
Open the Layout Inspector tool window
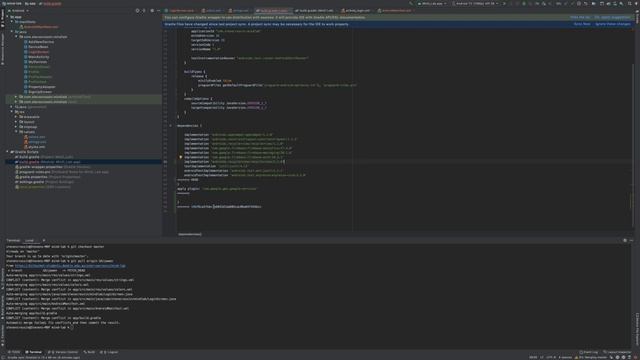coord(617,352)
